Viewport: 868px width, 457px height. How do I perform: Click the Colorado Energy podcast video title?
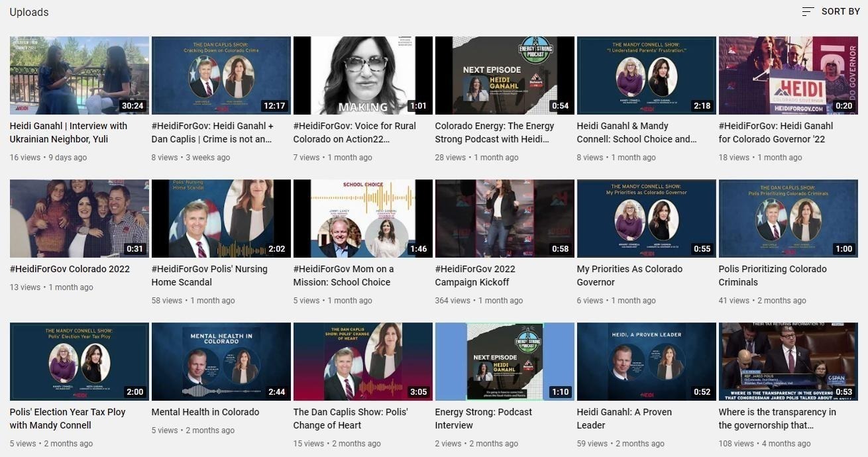click(x=494, y=132)
